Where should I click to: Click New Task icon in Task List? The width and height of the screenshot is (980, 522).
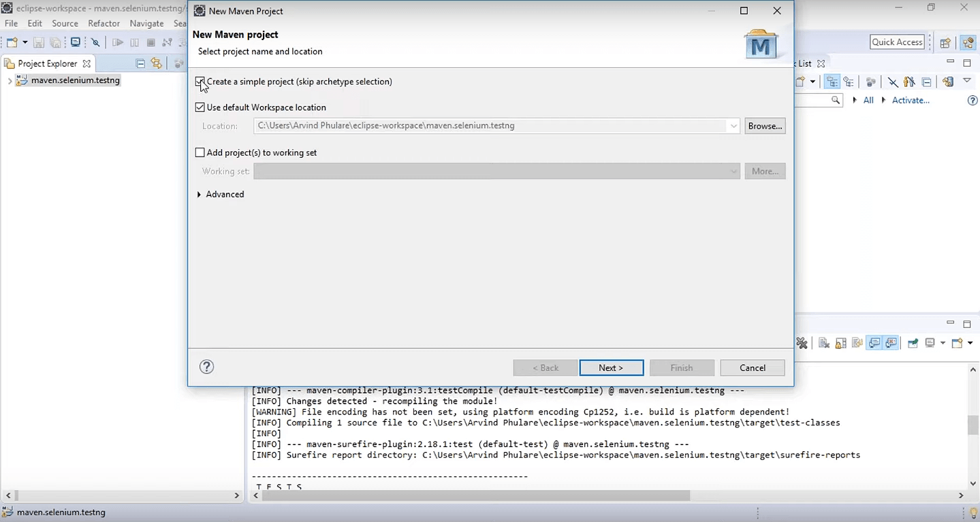pyautogui.click(x=802, y=82)
